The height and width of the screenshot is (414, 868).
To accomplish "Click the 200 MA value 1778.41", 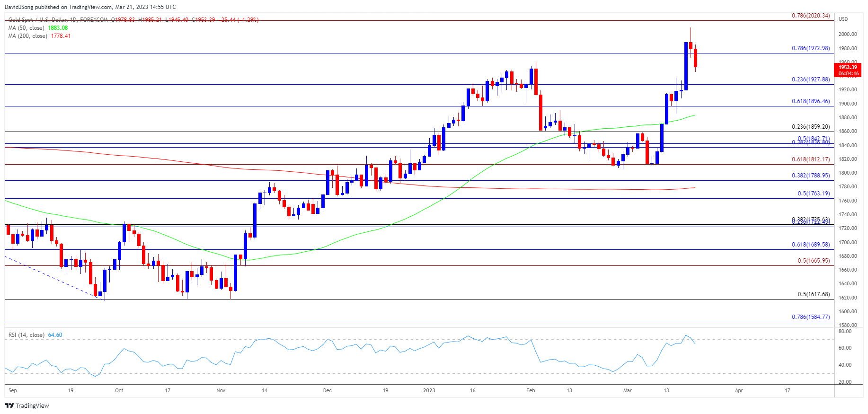I will 61,36.
